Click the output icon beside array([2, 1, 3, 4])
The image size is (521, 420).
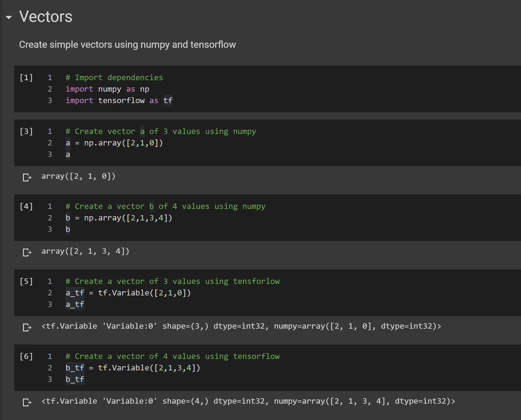27,252
